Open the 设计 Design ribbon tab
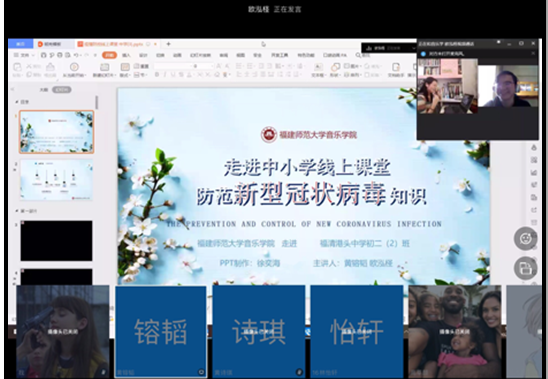Viewport: 548px width, 379px height. pos(143,55)
